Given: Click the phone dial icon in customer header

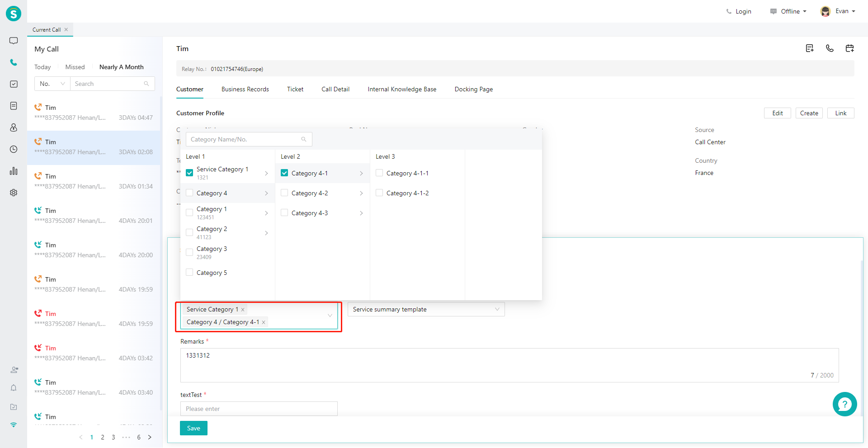Looking at the screenshot, I should point(830,48).
